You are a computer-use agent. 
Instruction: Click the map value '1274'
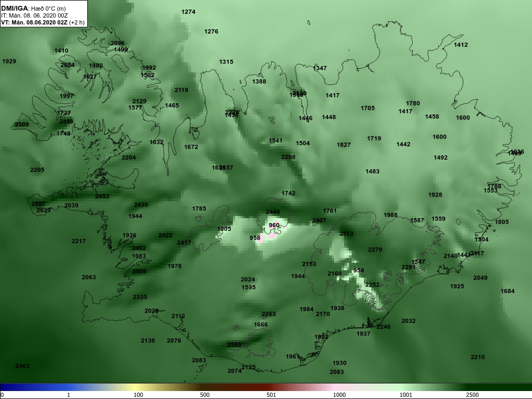pyautogui.click(x=188, y=12)
